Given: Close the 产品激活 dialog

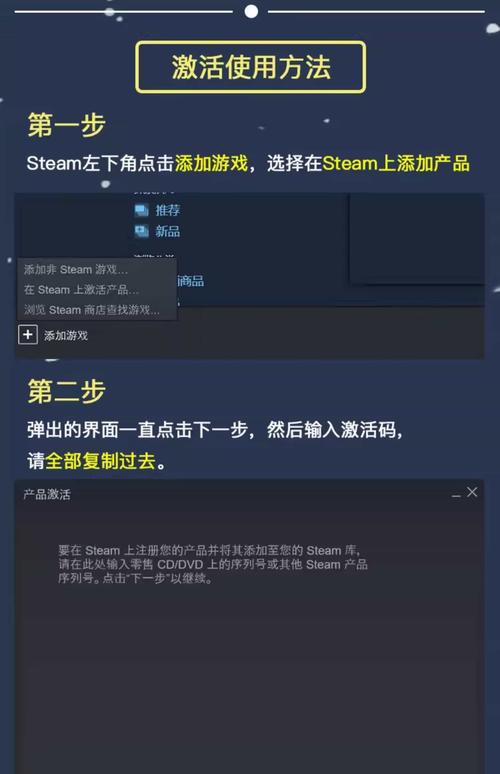Looking at the screenshot, I should tap(472, 492).
